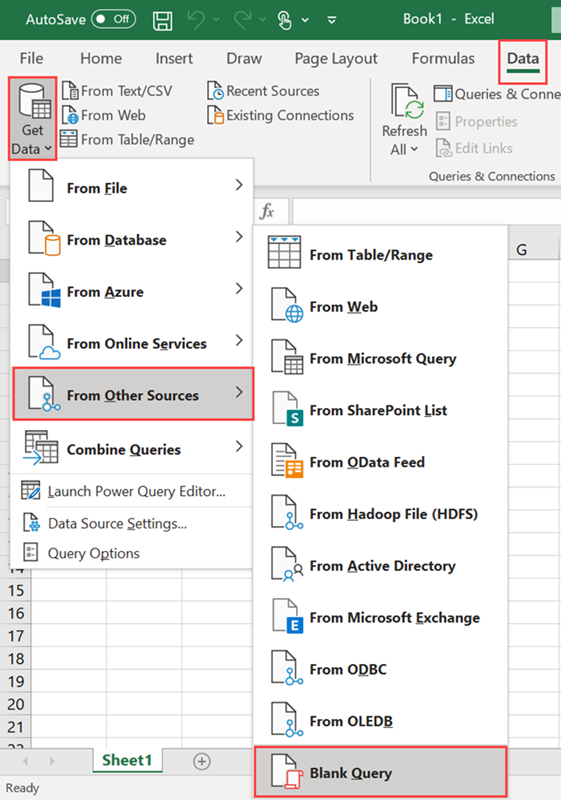
Task: Click Queries & Connections pane button
Action: 496,94
